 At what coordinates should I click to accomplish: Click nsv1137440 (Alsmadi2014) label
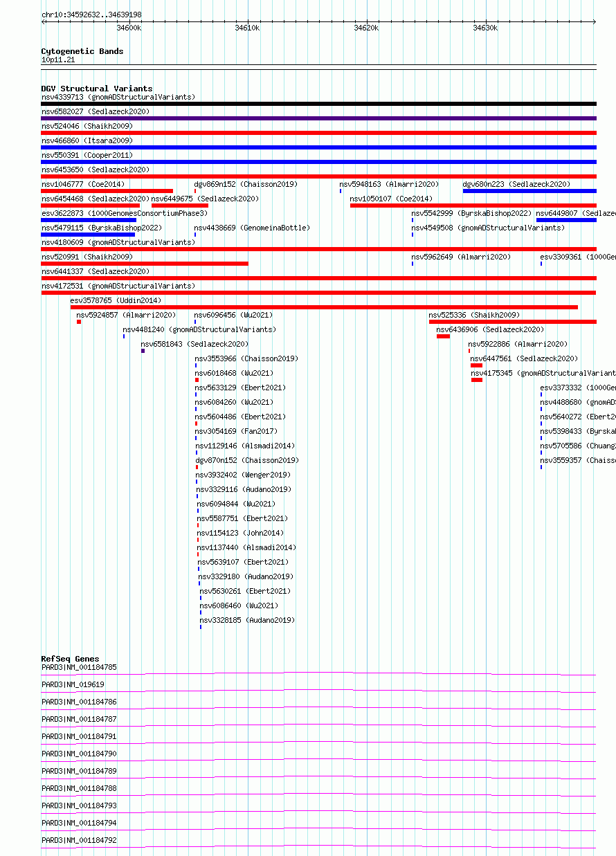click(x=246, y=547)
